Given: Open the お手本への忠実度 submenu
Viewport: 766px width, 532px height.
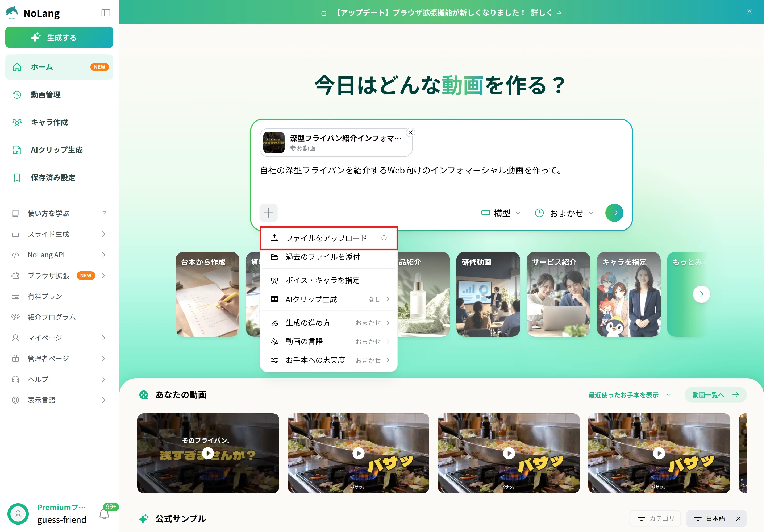Looking at the screenshot, I should click(328, 360).
